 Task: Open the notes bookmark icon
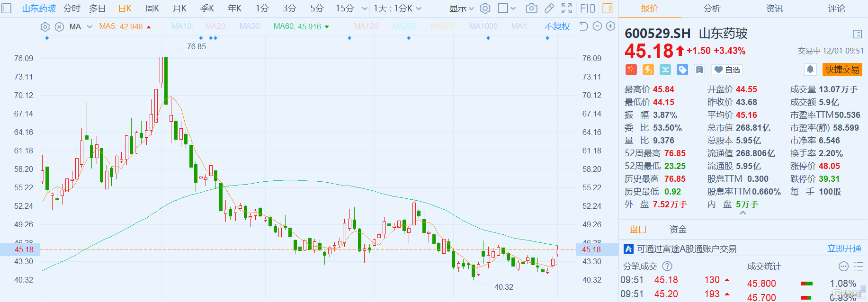[699, 70]
